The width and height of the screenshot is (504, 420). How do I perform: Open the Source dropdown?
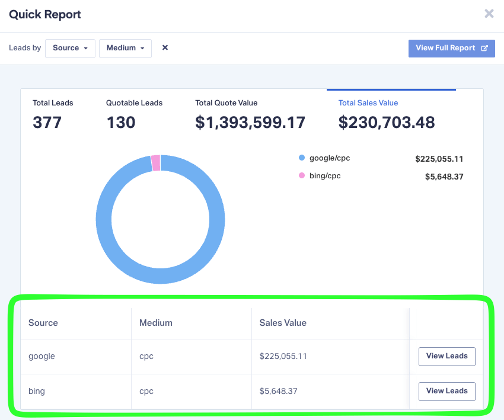[x=70, y=49]
